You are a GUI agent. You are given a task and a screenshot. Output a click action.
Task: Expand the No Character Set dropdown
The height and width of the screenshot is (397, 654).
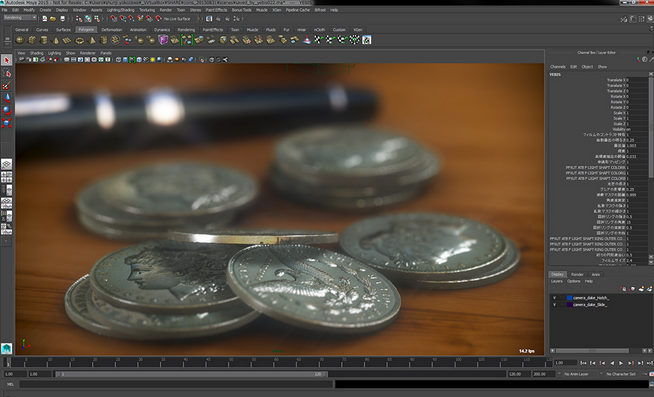pos(623,374)
